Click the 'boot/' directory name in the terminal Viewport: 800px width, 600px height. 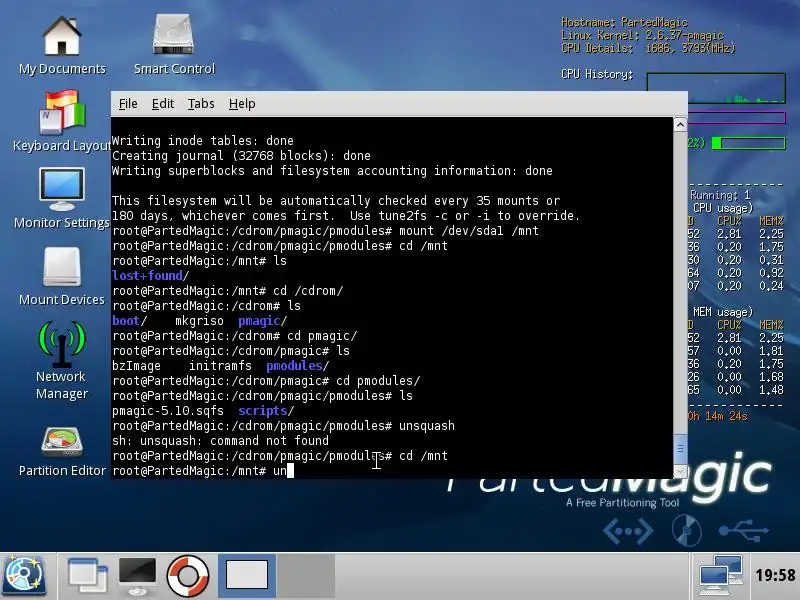[130, 321]
